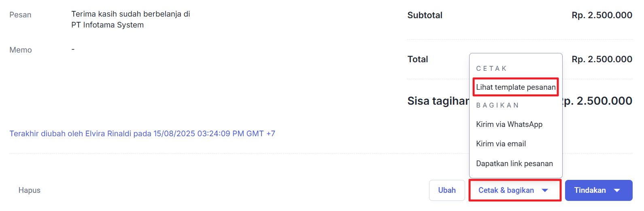Click the caret arrow on Cetak & bagikan
Viewport: 644px width, 211px height.
point(545,190)
